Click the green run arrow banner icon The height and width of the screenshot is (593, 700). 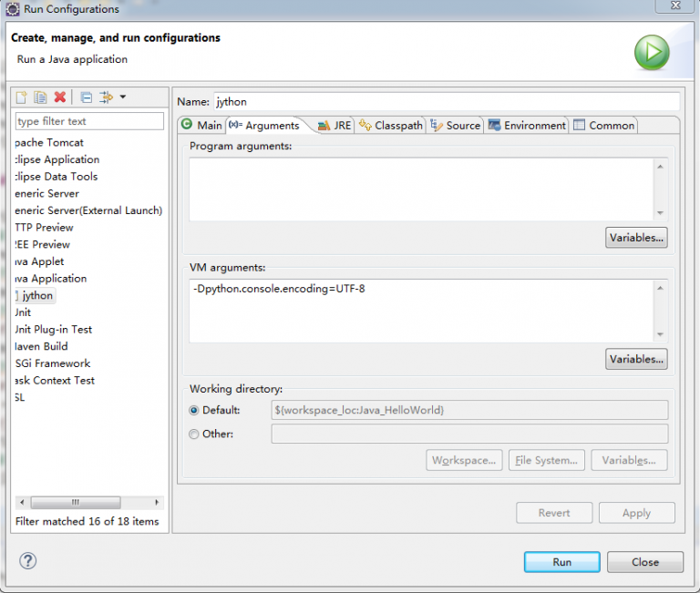652,54
